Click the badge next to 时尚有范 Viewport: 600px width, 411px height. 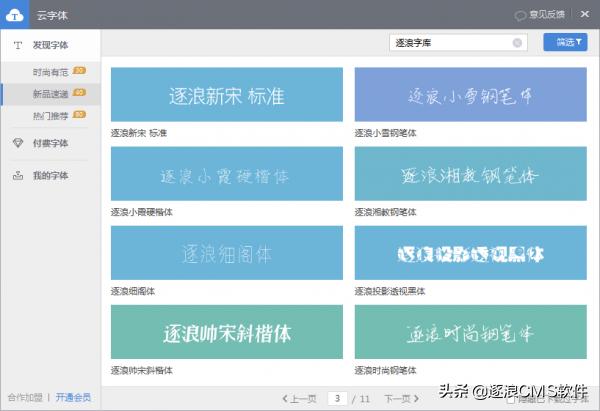pos(79,71)
